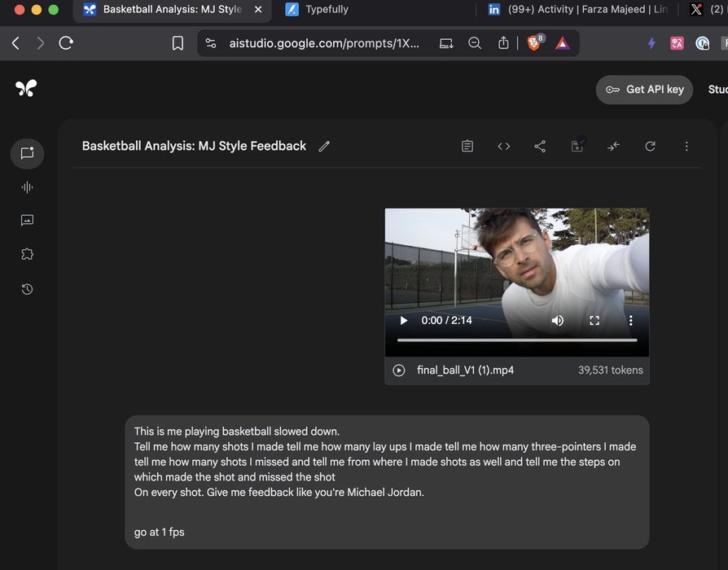Click the save prompt icon
The image size is (728, 570).
(x=577, y=147)
